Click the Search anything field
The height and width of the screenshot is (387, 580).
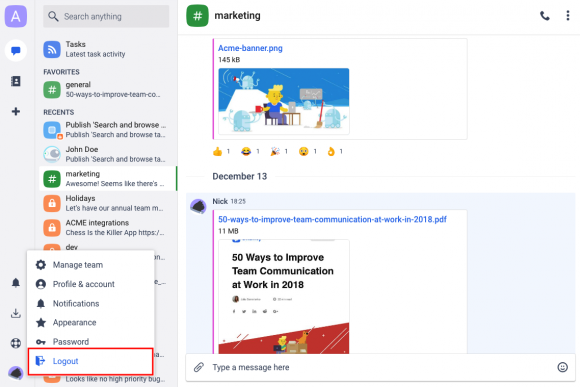pyautogui.click(x=106, y=16)
